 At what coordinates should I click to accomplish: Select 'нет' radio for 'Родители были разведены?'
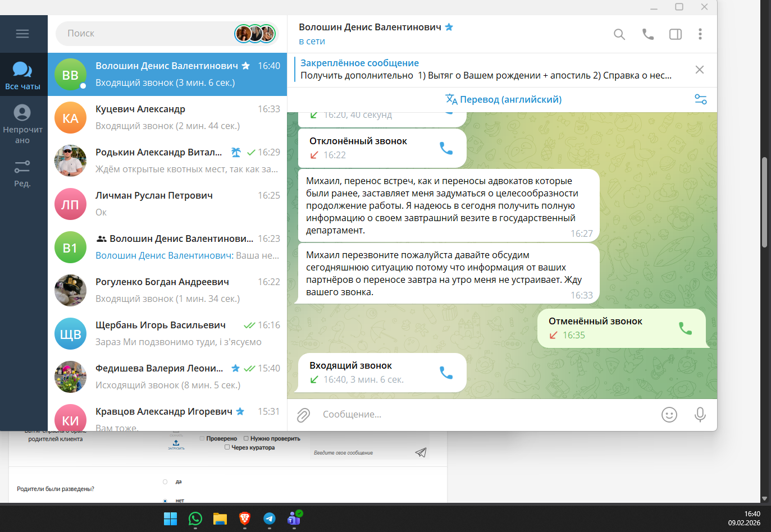[x=165, y=501]
